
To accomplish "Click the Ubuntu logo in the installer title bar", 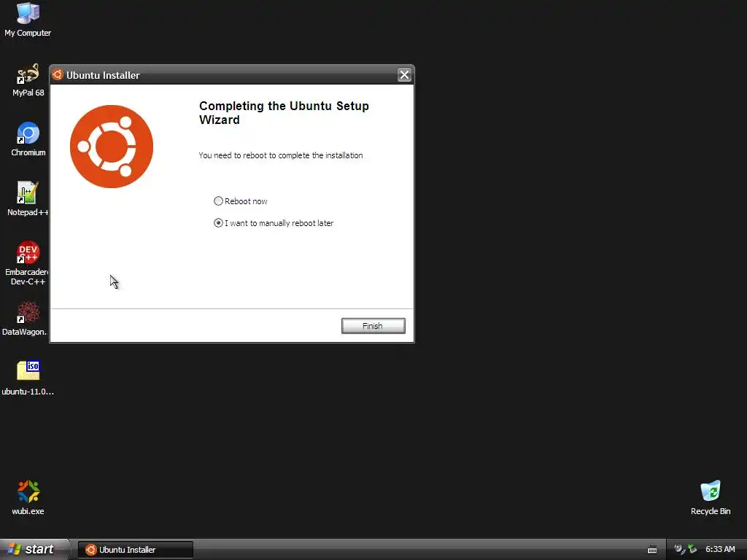I will click(58, 75).
